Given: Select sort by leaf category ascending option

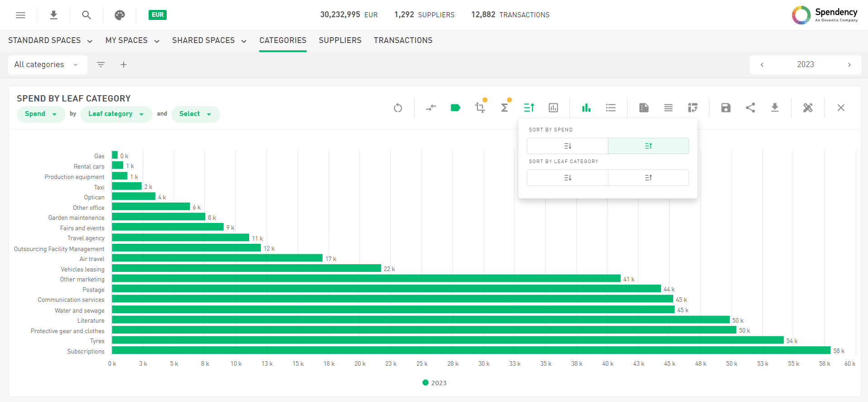Looking at the screenshot, I should click(648, 178).
